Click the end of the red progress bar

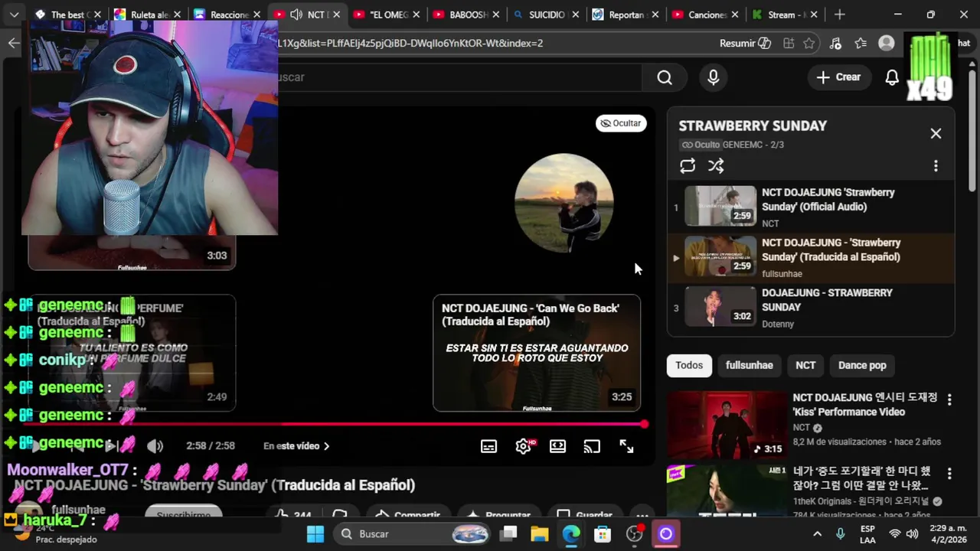(x=644, y=424)
